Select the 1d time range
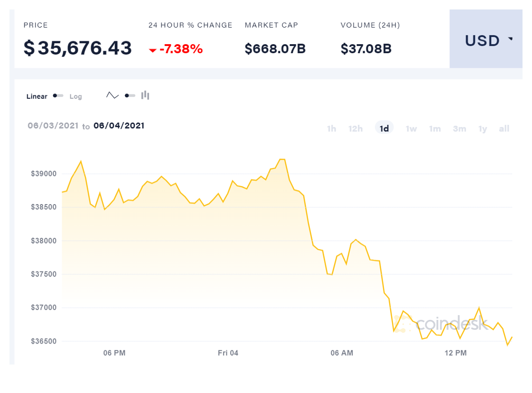 pyautogui.click(x=384, y=129)
